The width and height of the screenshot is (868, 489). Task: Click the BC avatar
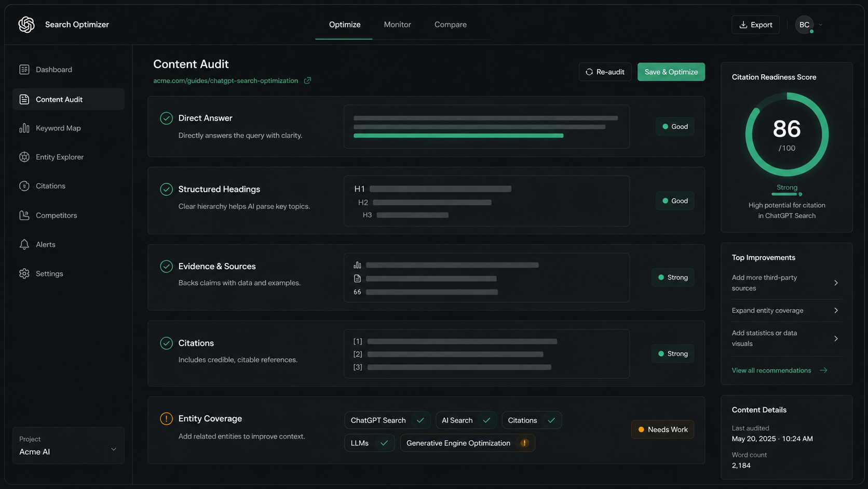(x=804, y=24)
